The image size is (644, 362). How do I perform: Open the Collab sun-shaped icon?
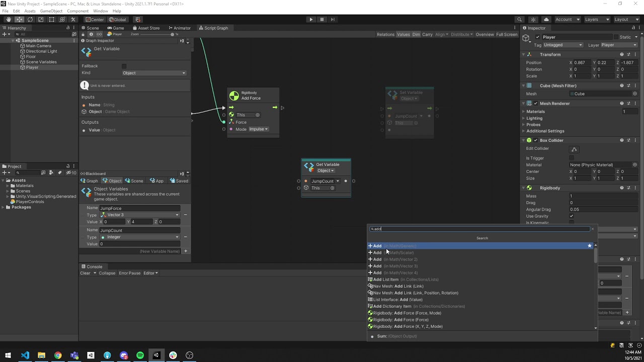coord(533,20)
